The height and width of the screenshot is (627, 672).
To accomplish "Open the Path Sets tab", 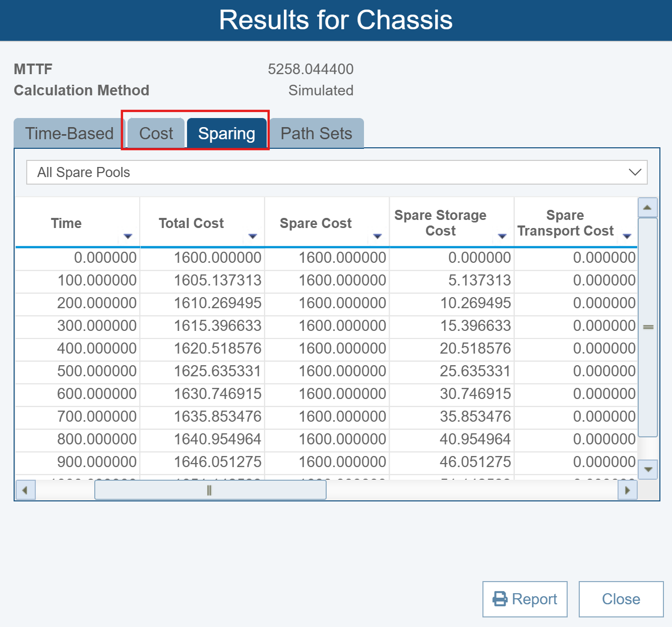I will pos(316,134).
